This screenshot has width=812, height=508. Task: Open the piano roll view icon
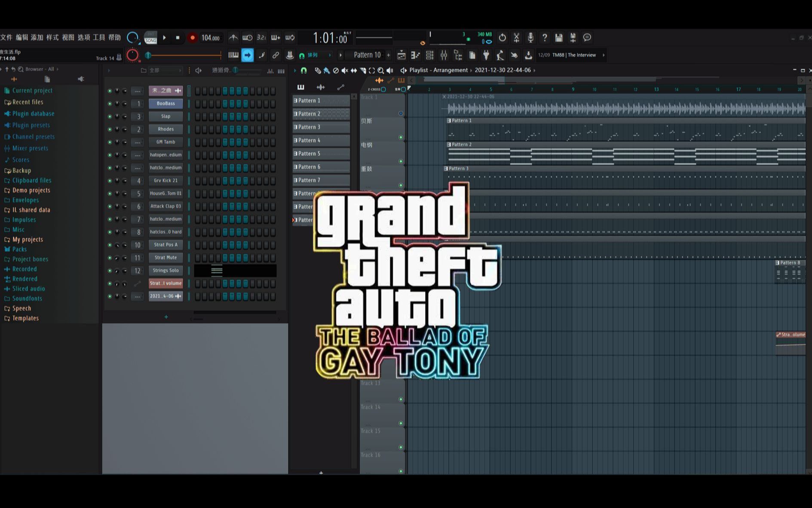point(415,55)
